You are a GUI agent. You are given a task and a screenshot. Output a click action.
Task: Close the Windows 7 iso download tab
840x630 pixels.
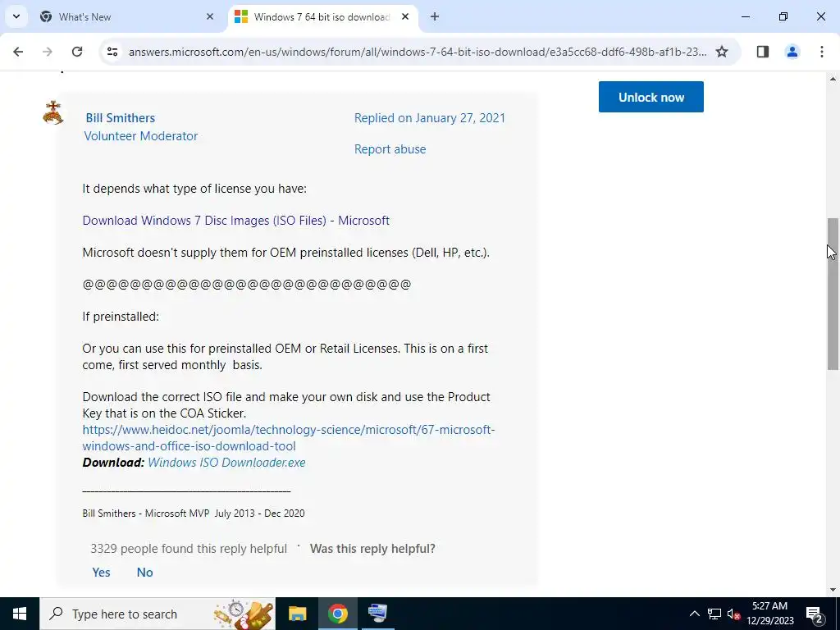pos(405,16)
